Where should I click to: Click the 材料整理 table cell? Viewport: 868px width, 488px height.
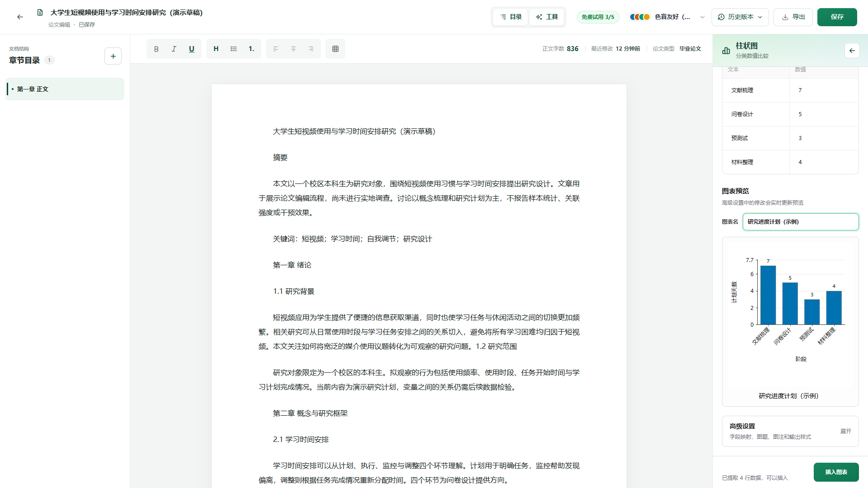[756, 162]
